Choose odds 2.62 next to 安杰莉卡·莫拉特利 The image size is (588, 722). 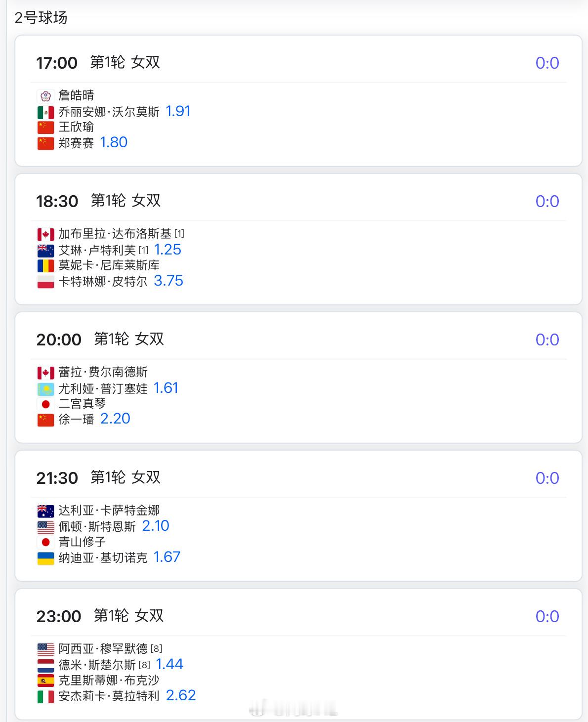(x=181, y=695)
